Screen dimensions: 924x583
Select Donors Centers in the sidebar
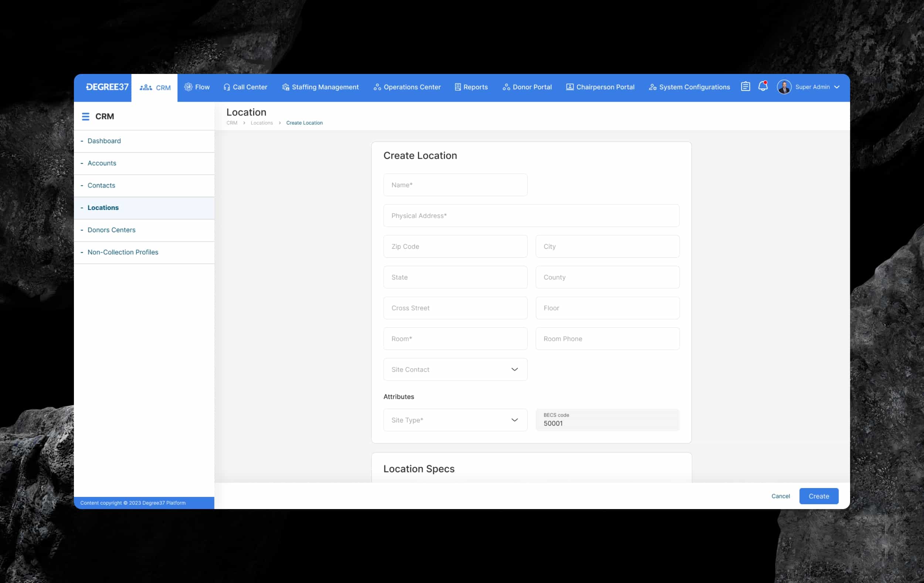(x=111, y=230)
